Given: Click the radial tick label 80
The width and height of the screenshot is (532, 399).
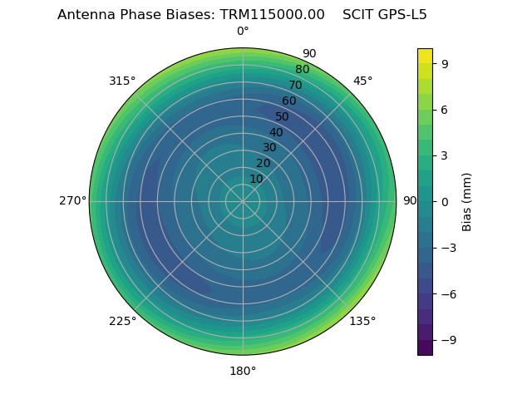Looking at the screenshot, I should click(303, 69).
